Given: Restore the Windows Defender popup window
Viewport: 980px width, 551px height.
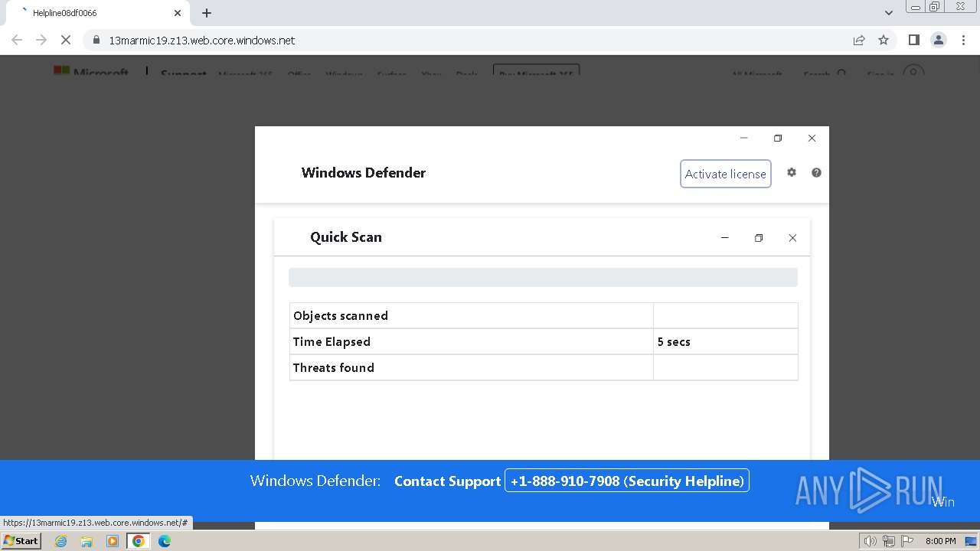Looking at the screenshot, I should coord(778,139).
